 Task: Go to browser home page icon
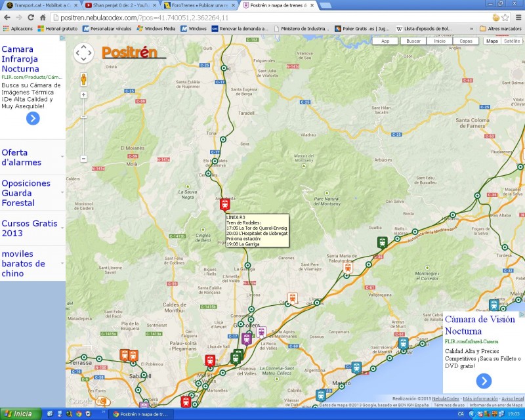(x=43, y=18)
